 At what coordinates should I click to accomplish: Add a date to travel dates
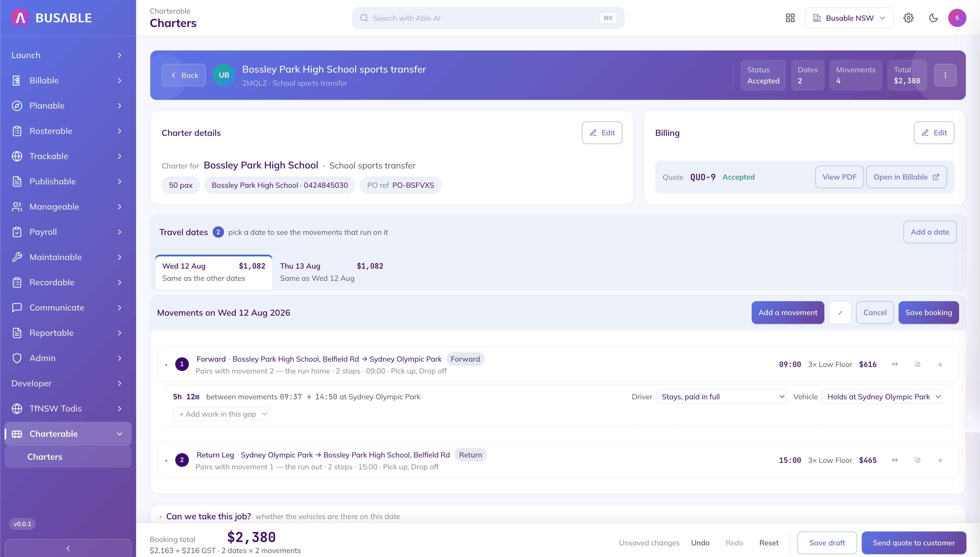tap(930, 232)
